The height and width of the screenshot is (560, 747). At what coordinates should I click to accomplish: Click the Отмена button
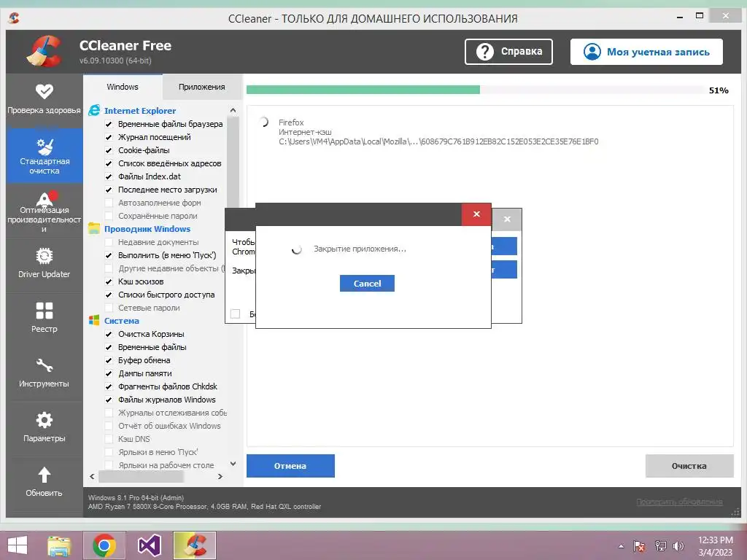pos(290,466)
